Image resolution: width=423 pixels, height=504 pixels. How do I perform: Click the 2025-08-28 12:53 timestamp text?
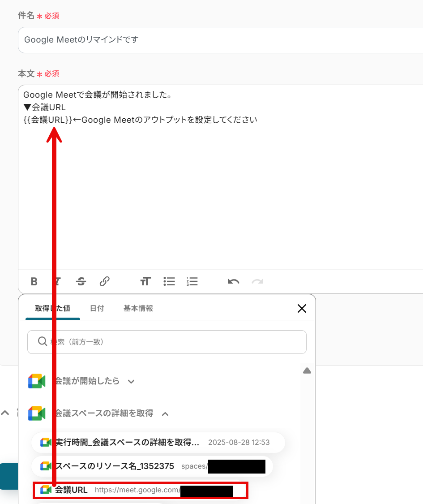(x=239, y=443)
